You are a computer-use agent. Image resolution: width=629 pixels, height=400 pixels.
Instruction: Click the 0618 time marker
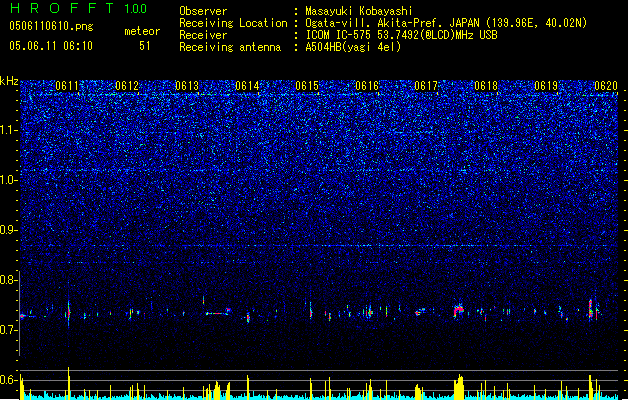pyautogui.click(x=486, y=86)
